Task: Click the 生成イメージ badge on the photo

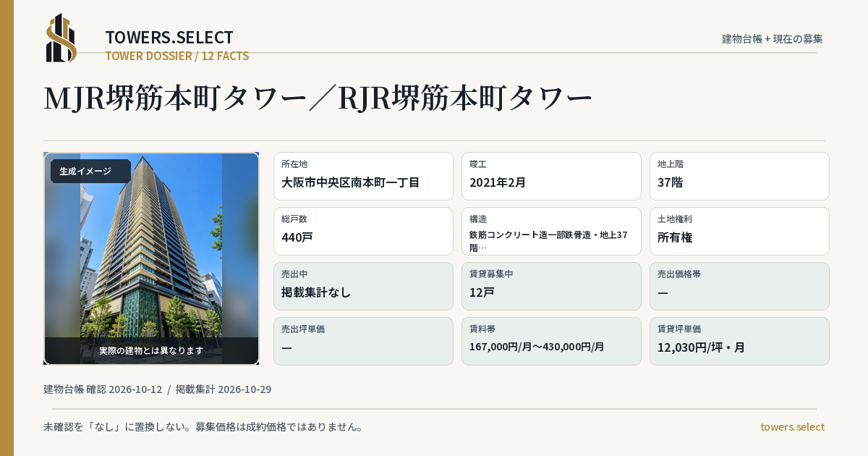Action: pos(90,172)
